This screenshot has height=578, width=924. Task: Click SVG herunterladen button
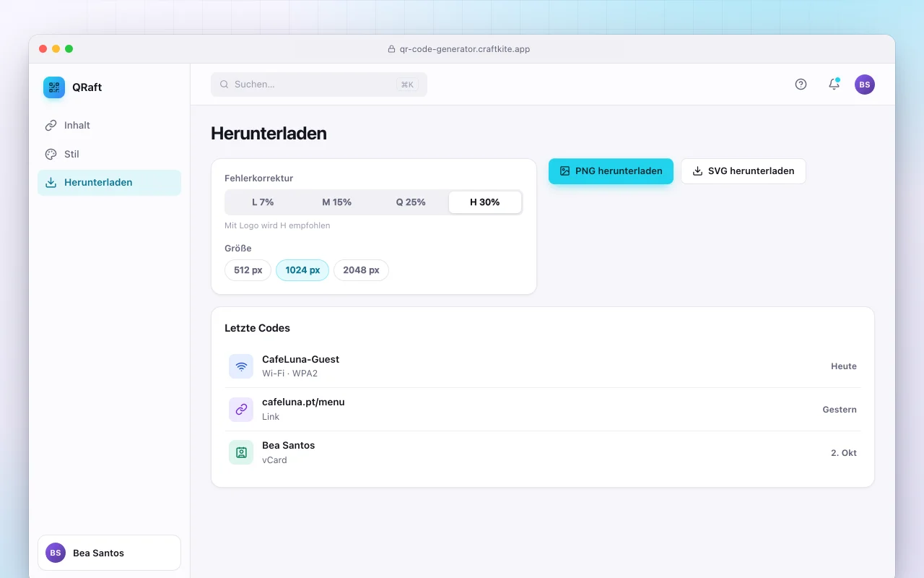(x=744, y=171)
